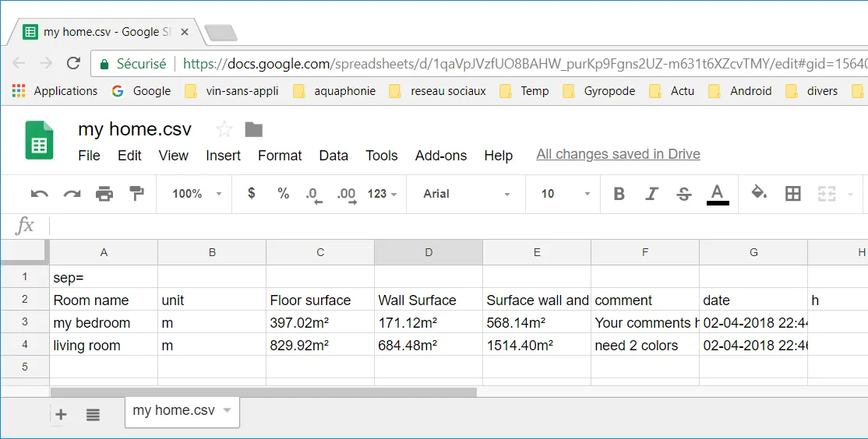Screen dimensions: 868x439
Task: Click All changes saved in Drive link
Action: tap(618, 154)
